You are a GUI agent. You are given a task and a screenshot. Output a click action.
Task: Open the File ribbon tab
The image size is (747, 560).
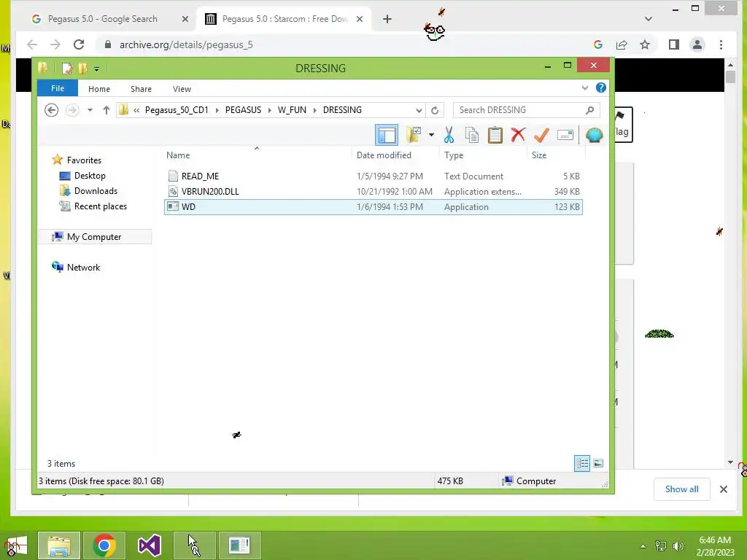58,88
